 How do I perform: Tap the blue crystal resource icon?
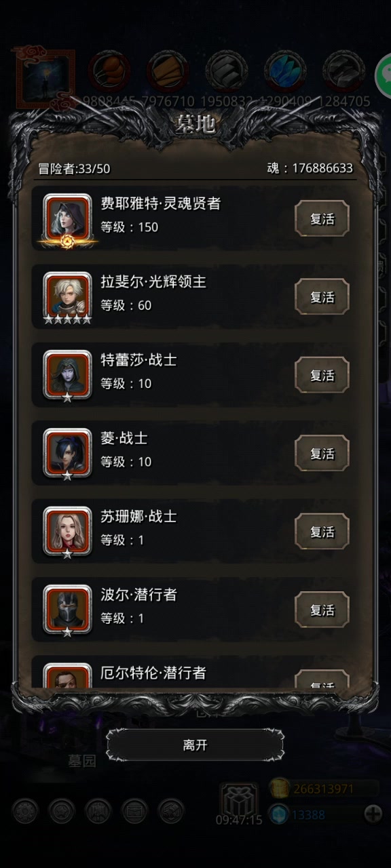click(284, 70)
